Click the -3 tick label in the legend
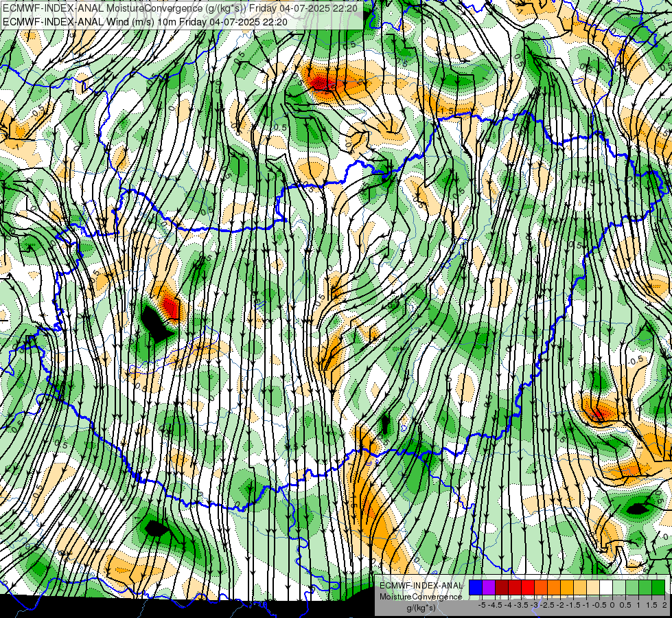Viewport: 672px width, 618px height. 534,605
